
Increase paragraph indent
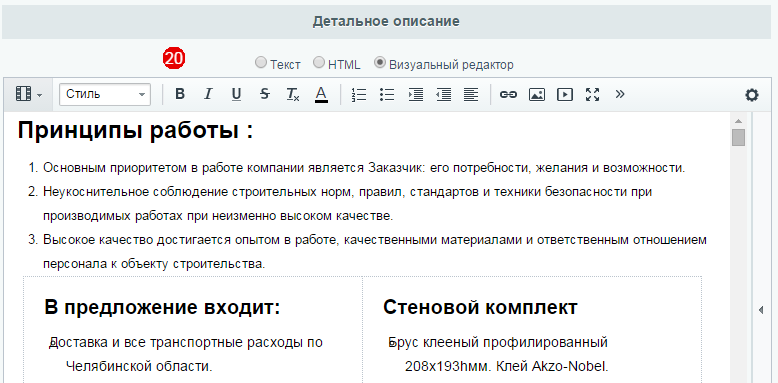(415, 94)
